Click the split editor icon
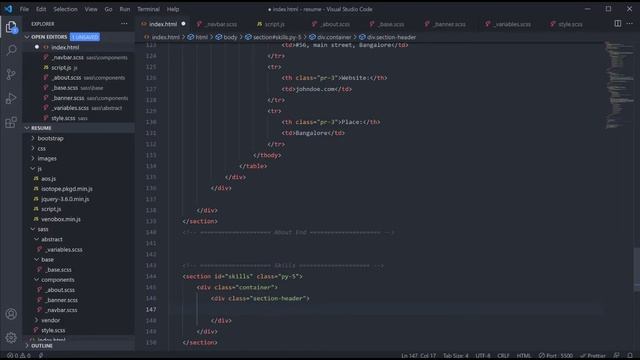The height and width of the screenshot is (360, 640). [x=618, y=24]
